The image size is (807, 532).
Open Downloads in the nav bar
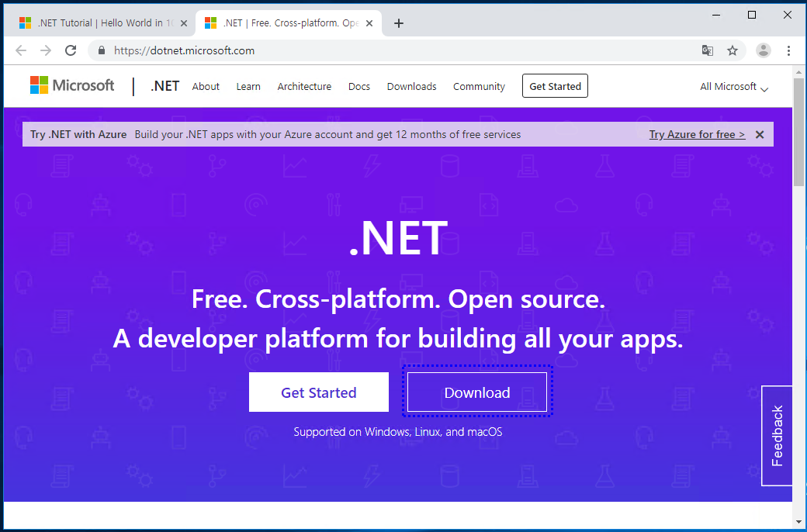(412, 86)
